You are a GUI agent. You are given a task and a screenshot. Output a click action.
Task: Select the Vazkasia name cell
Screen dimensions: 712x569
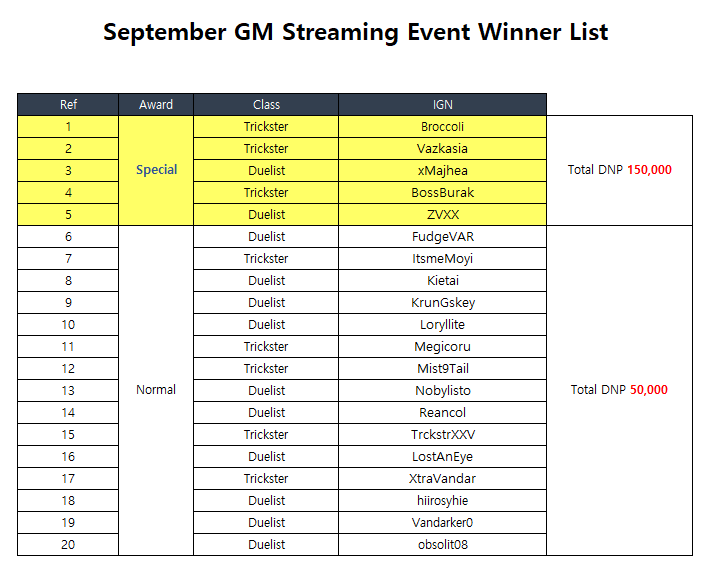click(442, 148)
